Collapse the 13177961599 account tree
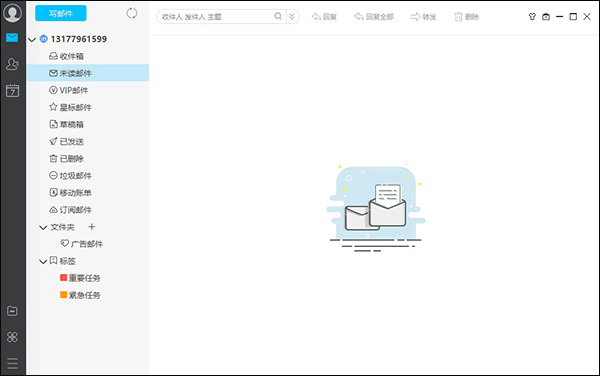The height and width of the screenshot is (376, 600). pos(32,39)
